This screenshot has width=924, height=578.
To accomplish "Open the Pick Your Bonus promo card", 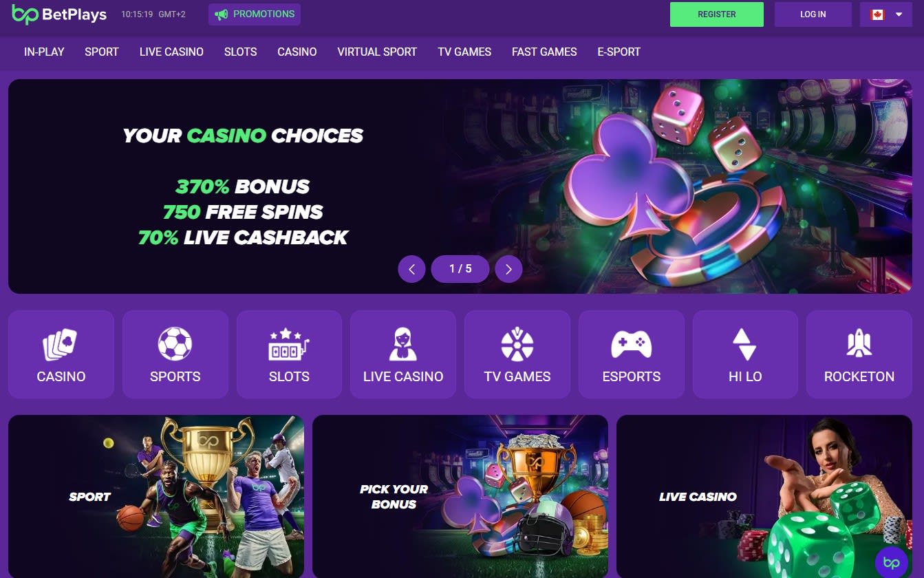I will click(x=460, y=496).
